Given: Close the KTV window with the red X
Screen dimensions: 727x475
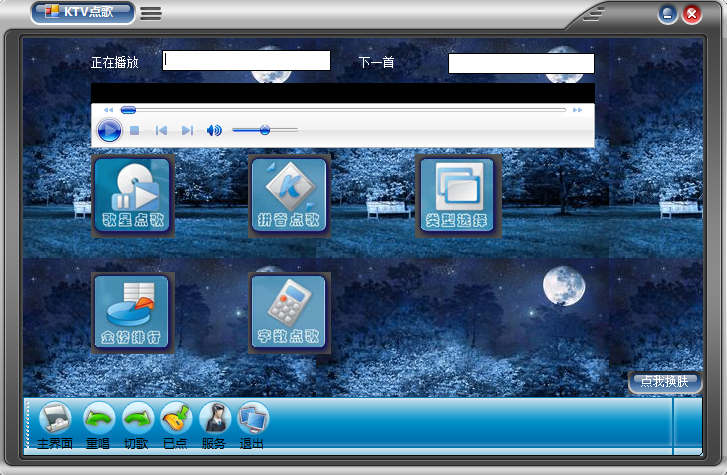Looking at the screenshot, I should (692, 14).
